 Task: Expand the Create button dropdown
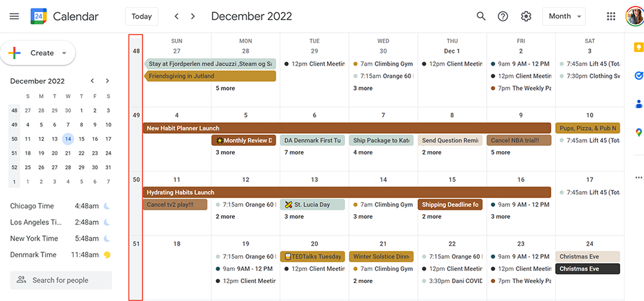click(x=64, y=53)
